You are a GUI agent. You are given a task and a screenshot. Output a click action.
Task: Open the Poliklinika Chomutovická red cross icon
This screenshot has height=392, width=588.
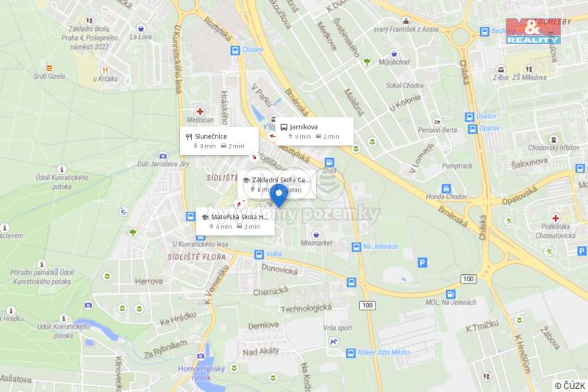(555, 218)
